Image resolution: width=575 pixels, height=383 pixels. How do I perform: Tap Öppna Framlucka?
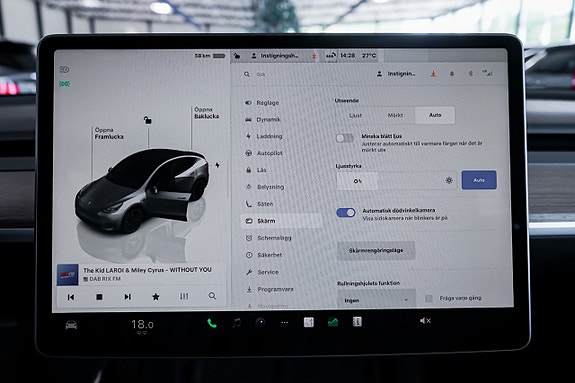[109, 134]
